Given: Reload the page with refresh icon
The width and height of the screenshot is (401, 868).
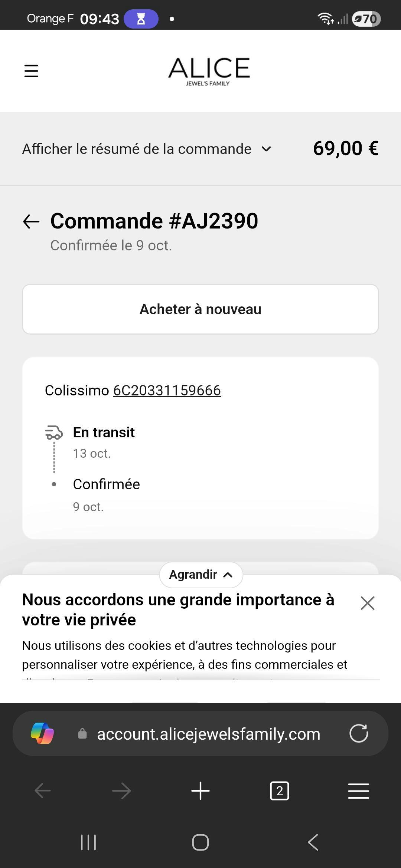Looking at the screenshot, I should pyautogui.click(x=359, y=733).
